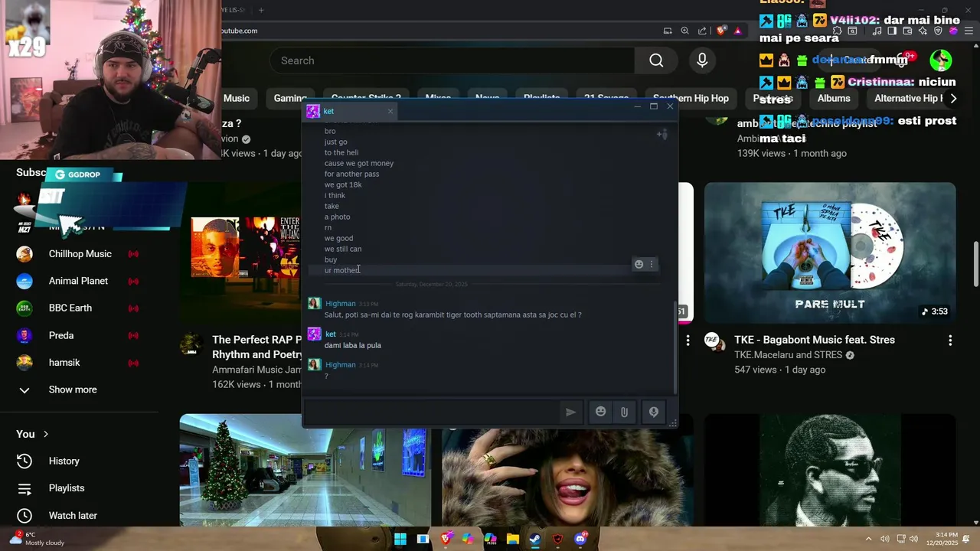Click the Brave Rewards triangle icon
This screenshot has height=551, width=980.
pos(738,31)
